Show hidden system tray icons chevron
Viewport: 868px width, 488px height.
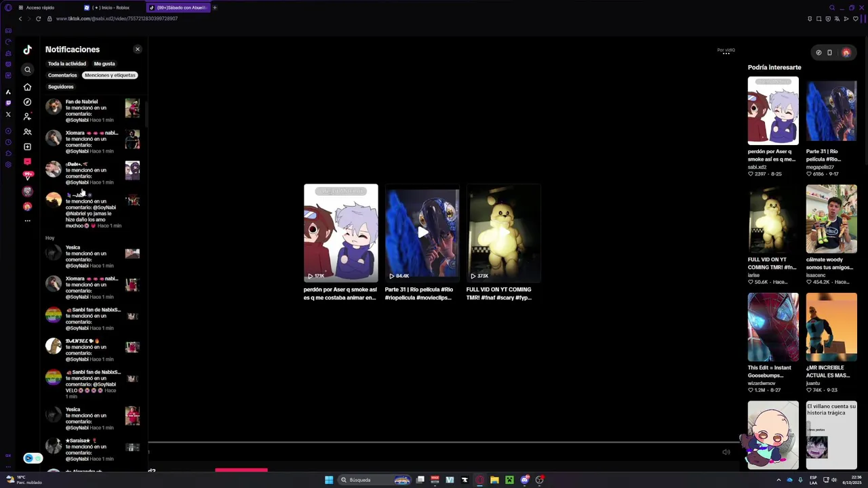(x=778, y=480)
